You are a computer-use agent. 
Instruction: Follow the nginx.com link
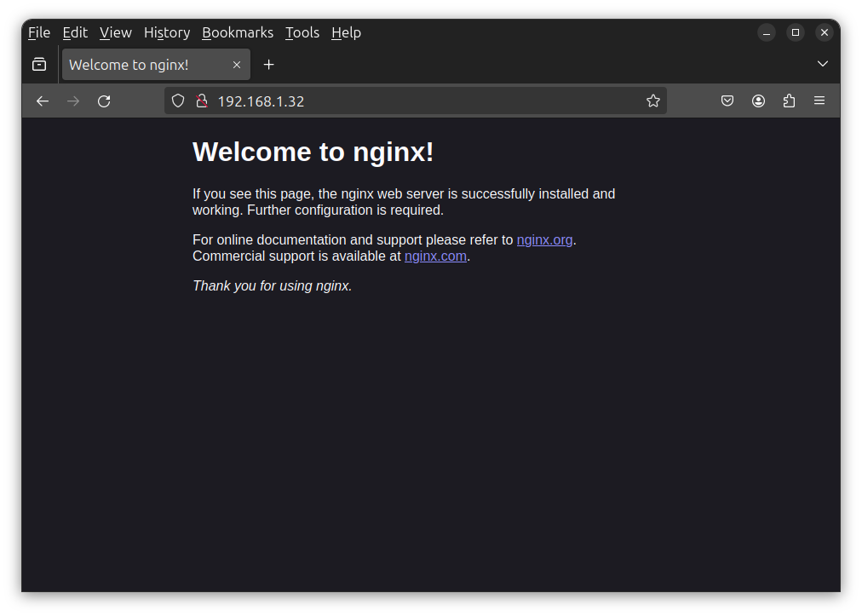pyautogui.click(x=435, y=256)
